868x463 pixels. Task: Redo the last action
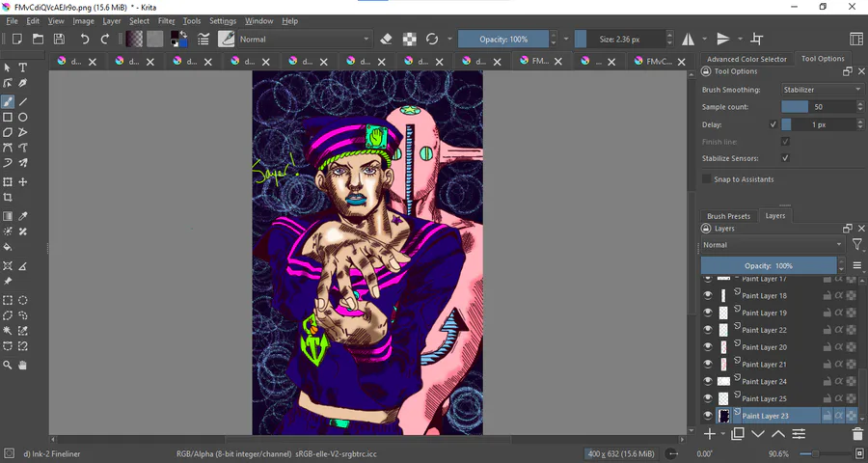coord(104,39)
